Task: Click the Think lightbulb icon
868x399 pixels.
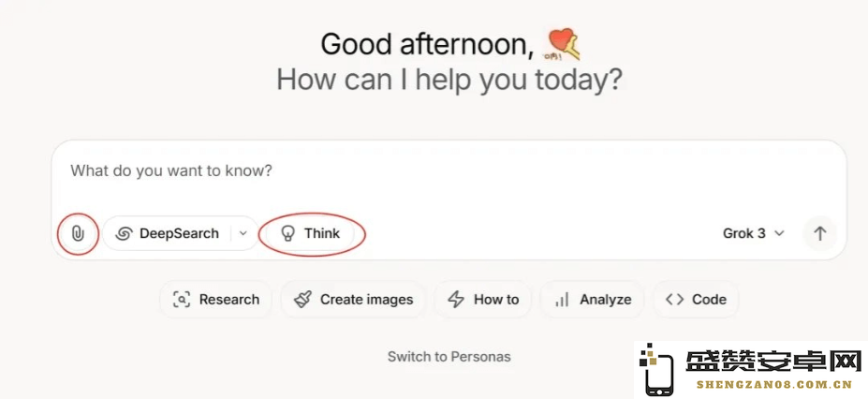Action: tap(287, 233)
